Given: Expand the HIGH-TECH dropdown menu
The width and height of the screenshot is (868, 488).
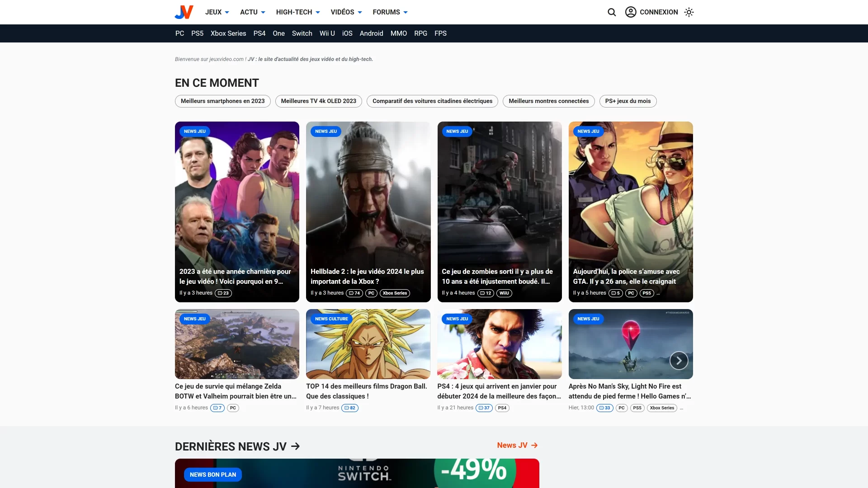Looking at the screenshot, I should 298,12.
